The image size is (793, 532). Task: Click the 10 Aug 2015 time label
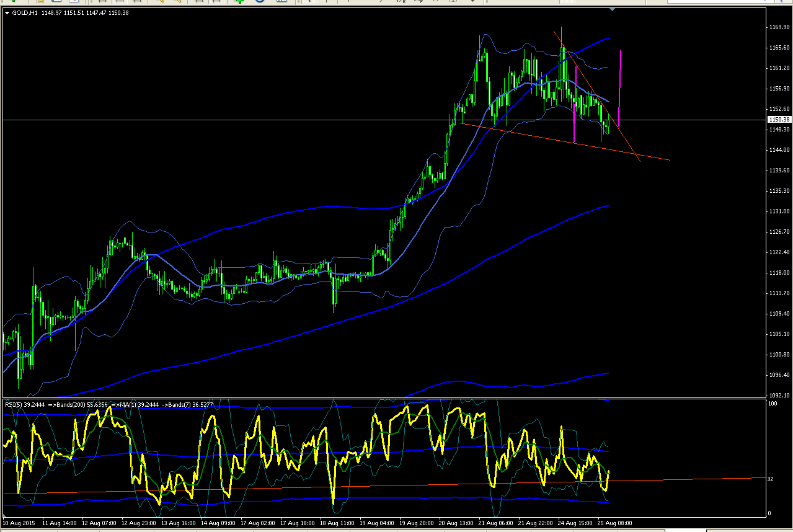point(17,523)
